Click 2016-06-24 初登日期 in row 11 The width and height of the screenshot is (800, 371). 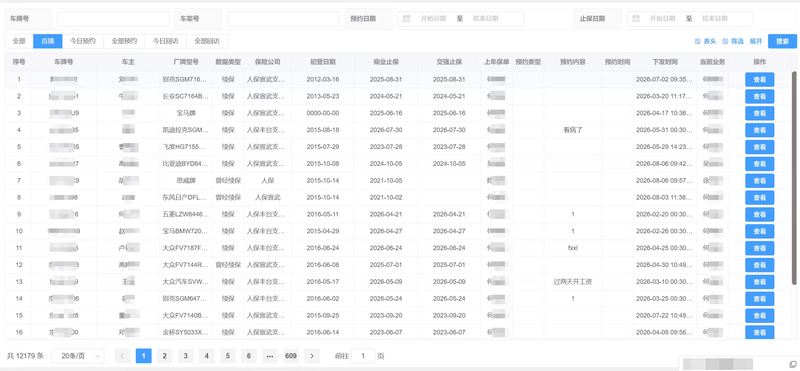point(323,248)
